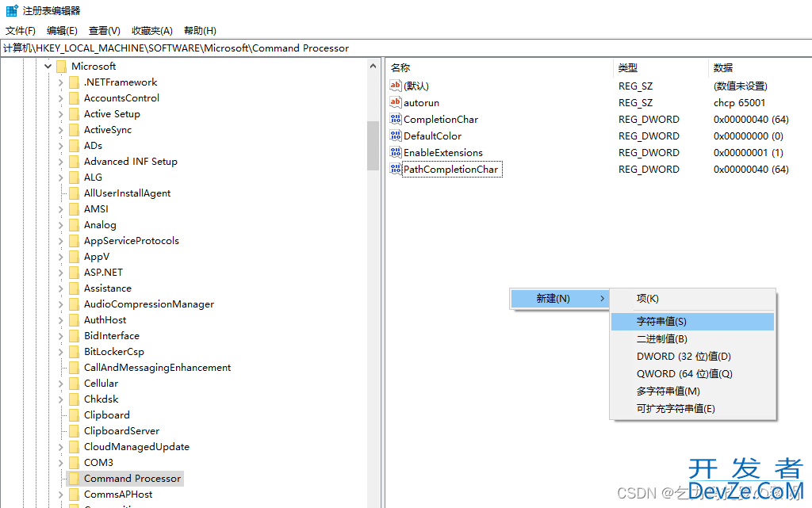The width and height of the screenshot is (812, 508).
Task: Click the DWORD icon beside CompletionChar
Action: point(396,119)
